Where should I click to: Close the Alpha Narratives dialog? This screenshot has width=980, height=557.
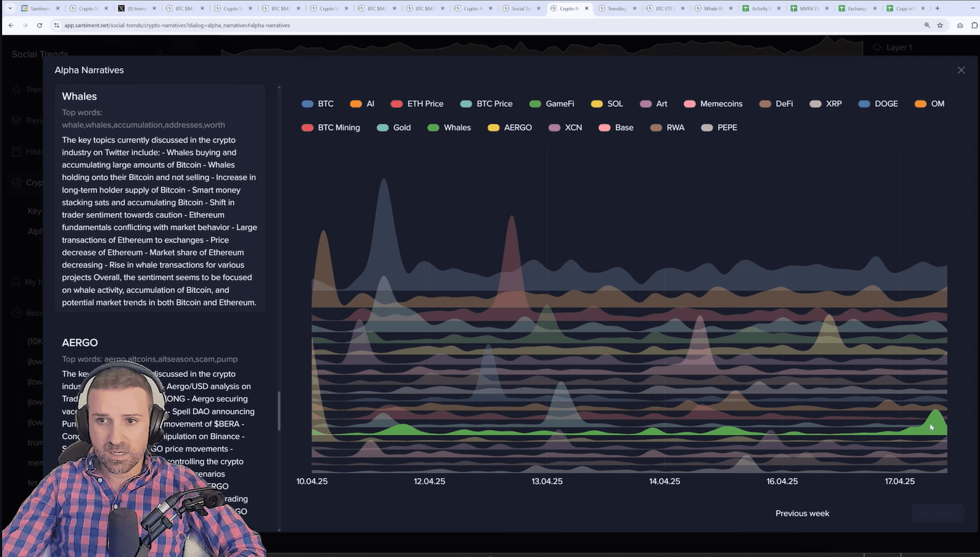pos(961,70)
